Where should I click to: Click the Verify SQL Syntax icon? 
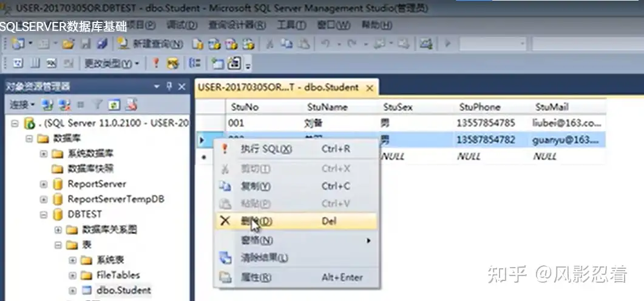click(173, 63)
